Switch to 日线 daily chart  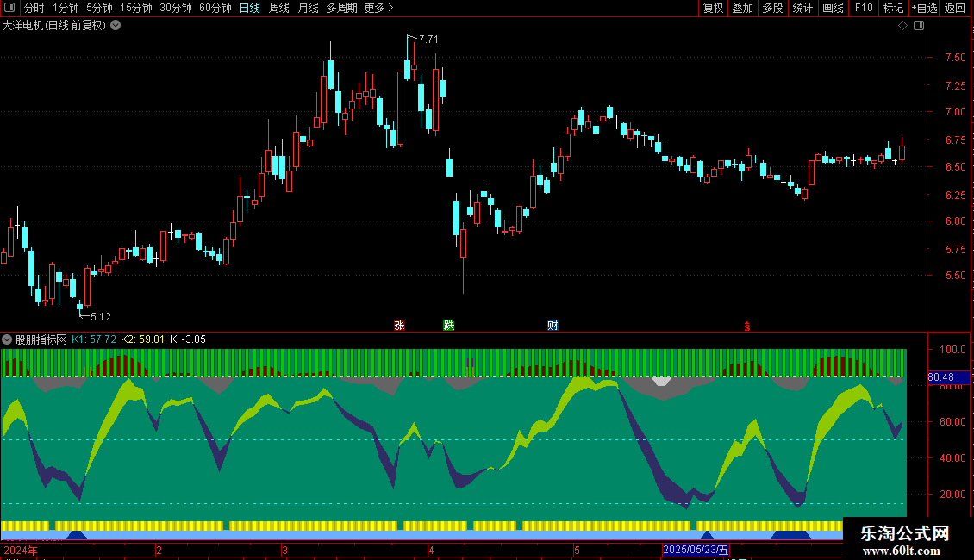pyautogui.click(x=250, y=8)
